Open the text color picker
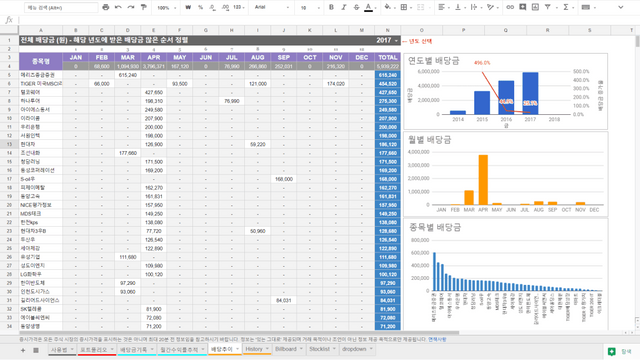Screen dimensions: 640x360 tap(369, 7)
